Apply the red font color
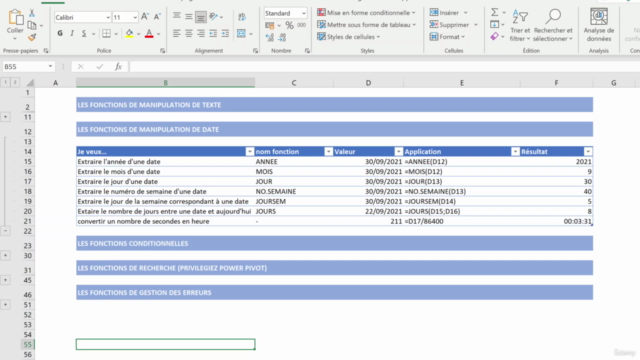 (149, 33)
